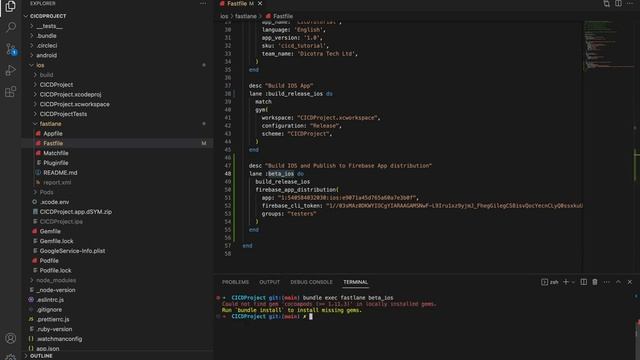Open terminal panel more actions ellipsis

(x=607, y=282)
